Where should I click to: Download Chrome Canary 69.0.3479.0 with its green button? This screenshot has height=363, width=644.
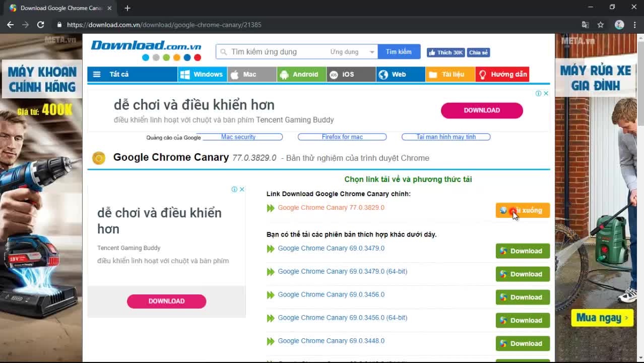[523, 251]
